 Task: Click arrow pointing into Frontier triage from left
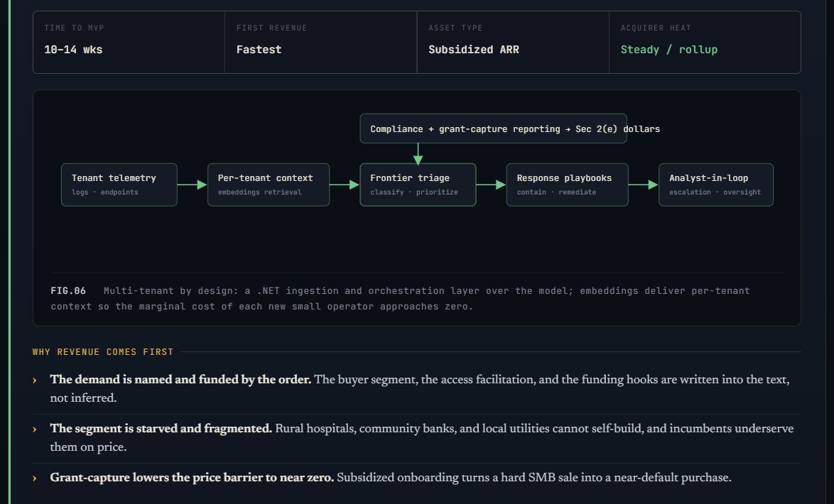[x=345, y=185]
